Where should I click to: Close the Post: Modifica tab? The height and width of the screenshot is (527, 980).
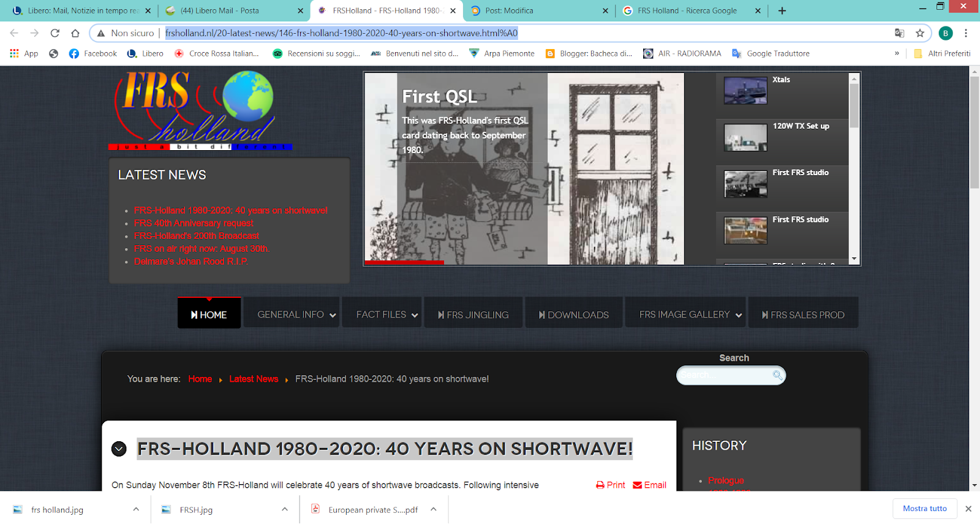pos(605,10)
